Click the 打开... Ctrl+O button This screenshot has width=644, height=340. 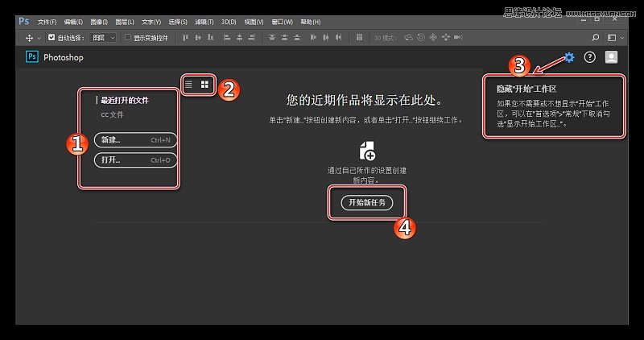136,160
